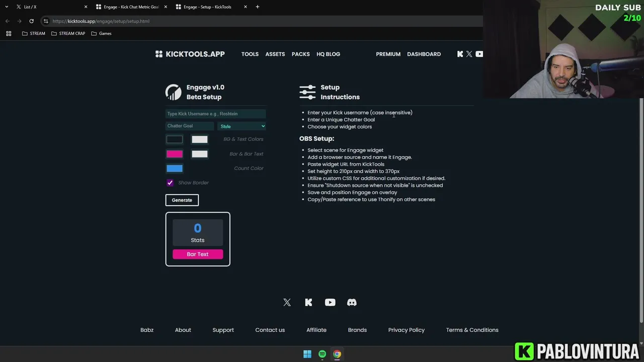Click the Setup Instructions sliders icon
Image resolution: width=644 pixels, height=362 pixels.
coord(307,92)
